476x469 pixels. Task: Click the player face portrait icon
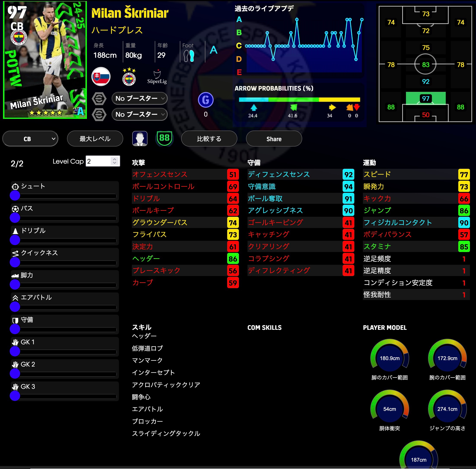[x=140, y=139]
